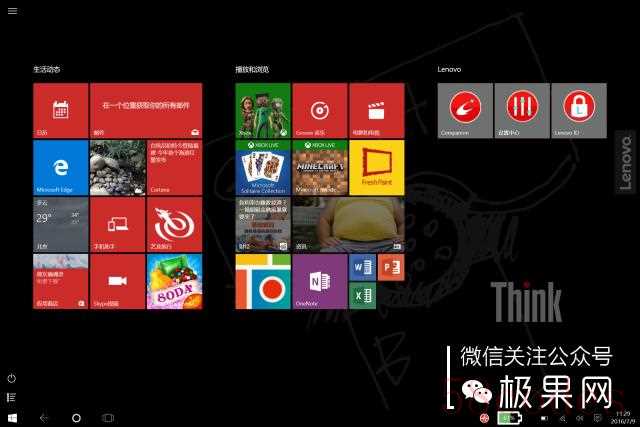The image size is (640, 427).
Task: Open Lenovo Settings center tile
Action: point(522,110)
